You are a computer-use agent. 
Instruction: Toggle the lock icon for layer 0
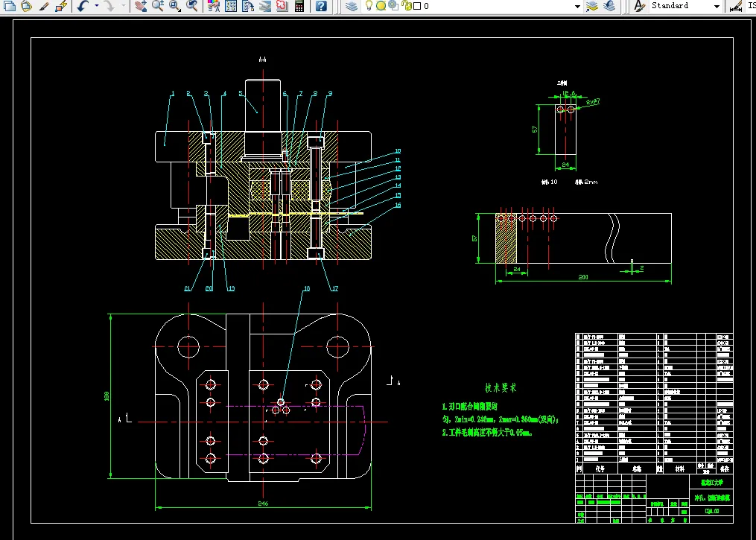pos(405,6)
